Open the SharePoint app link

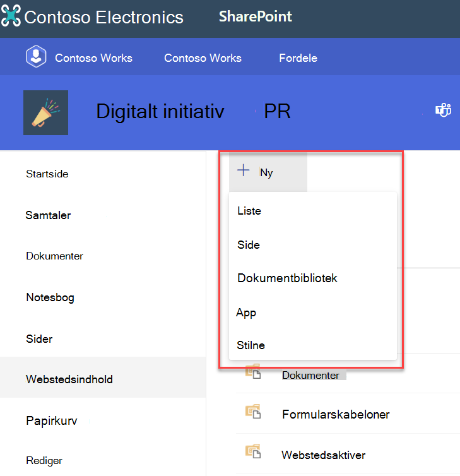point(256,16)
